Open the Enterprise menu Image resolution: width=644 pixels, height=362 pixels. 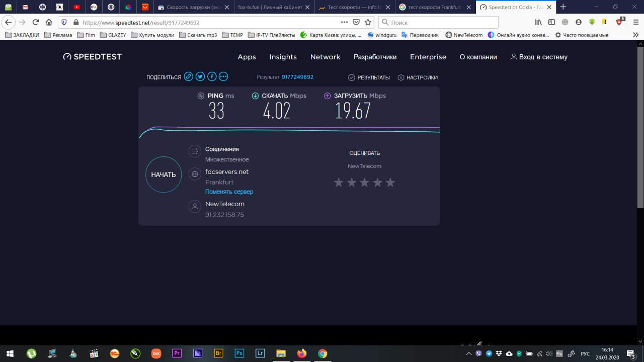tap(428, 57)
